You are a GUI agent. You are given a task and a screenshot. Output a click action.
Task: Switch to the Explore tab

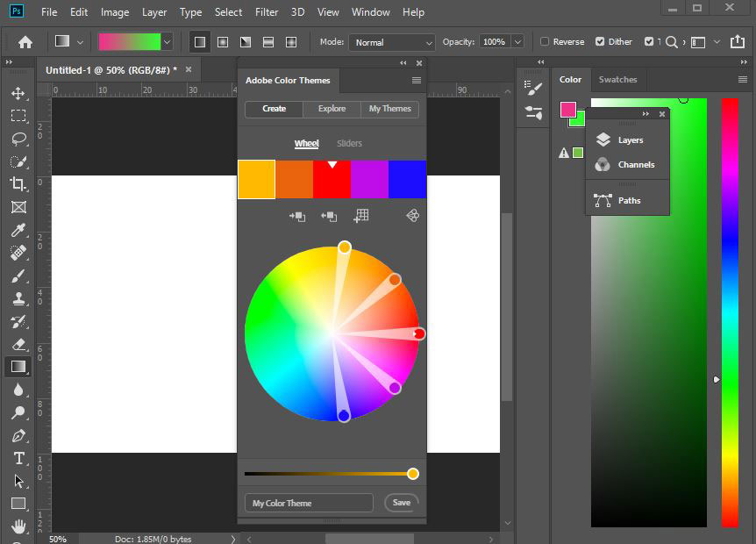click(x=332, y=109)
